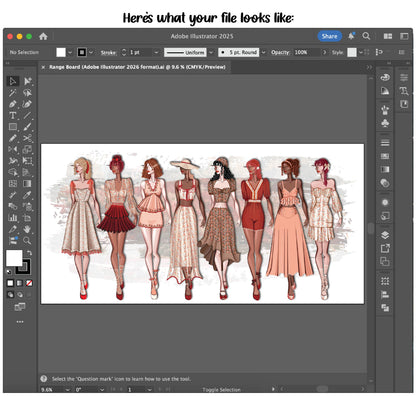Viewport: 416px width, 396px height.
Task: Choose the Mesh tool
Action: click(13, 184)
